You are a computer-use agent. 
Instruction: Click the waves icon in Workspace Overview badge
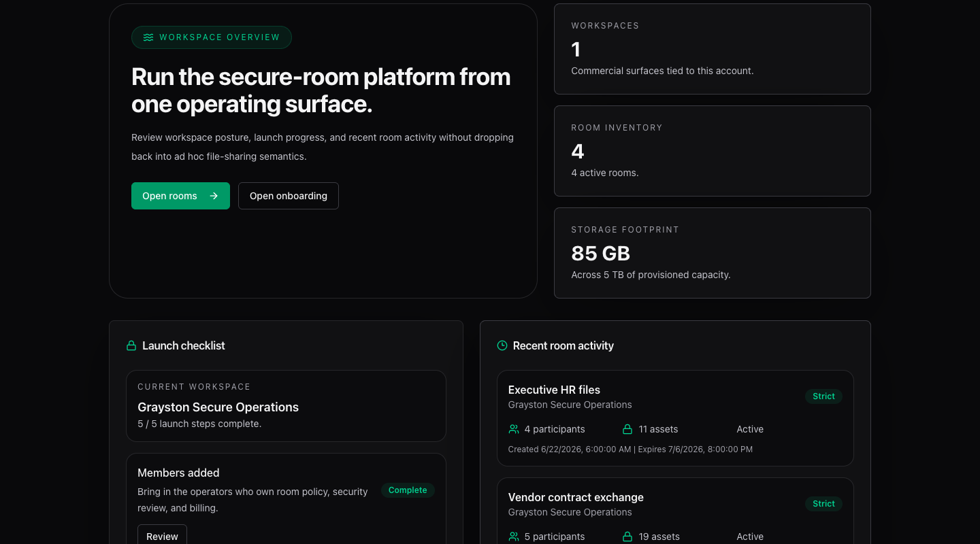click(x=148, y=37)
